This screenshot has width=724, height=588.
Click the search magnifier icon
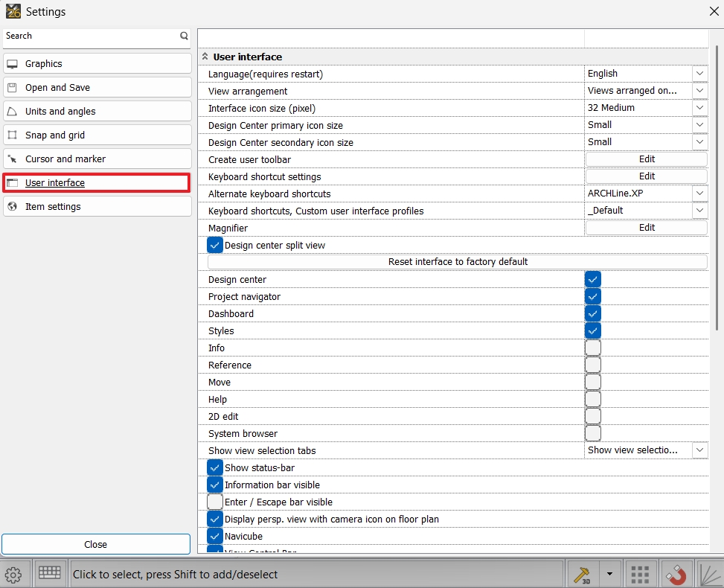184,36
